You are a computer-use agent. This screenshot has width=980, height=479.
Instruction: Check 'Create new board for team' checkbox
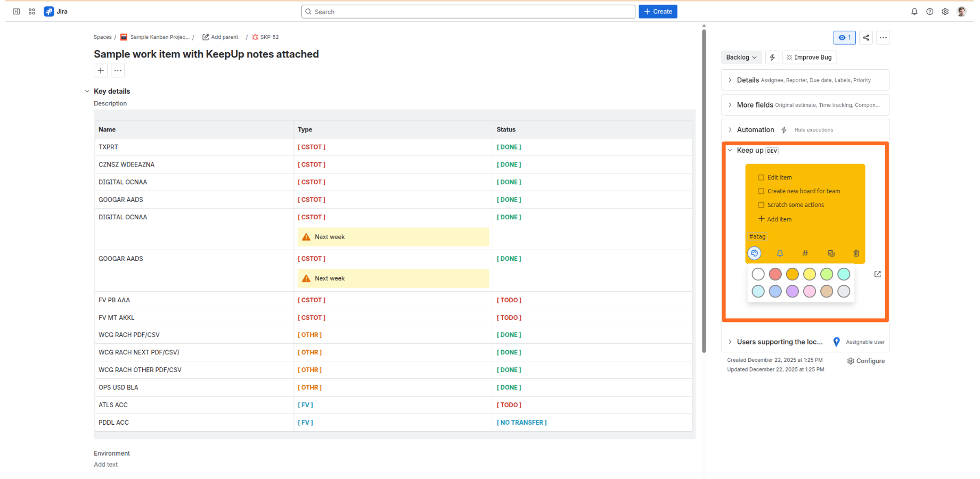point(761,191)
